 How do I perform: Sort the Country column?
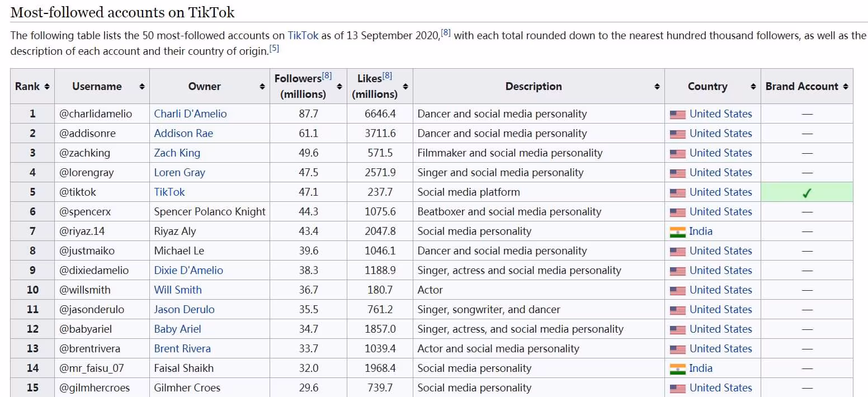753,87
